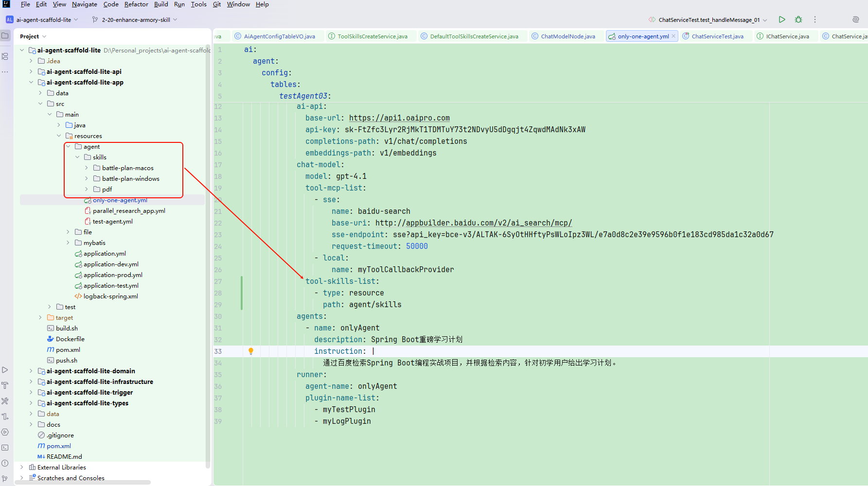Viewport: 868px width, 486px height.
Task: Click the intention lightbulb on line 33
Action: pos(251,351)
